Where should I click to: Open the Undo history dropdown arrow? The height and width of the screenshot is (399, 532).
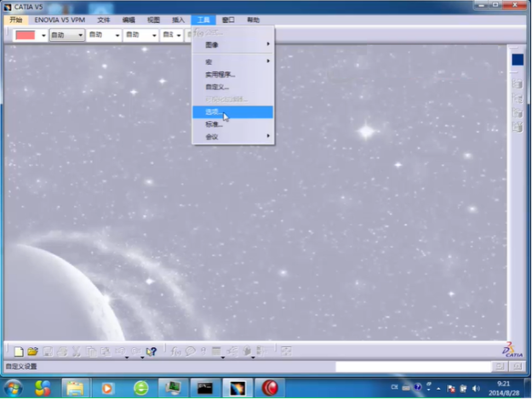[x=127, y=357]
